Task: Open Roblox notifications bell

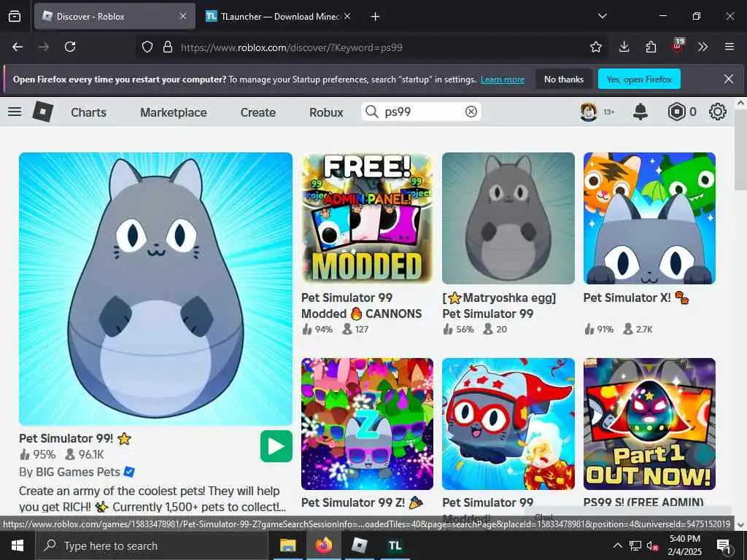Action: tap(640, 112)
